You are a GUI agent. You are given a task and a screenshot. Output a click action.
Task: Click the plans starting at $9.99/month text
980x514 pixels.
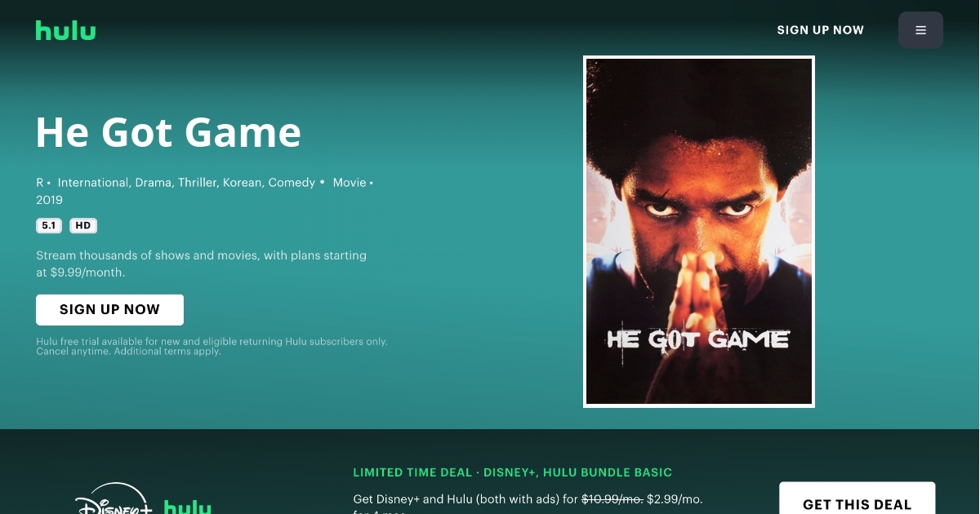pyautogui.click(x=201, y=264)
